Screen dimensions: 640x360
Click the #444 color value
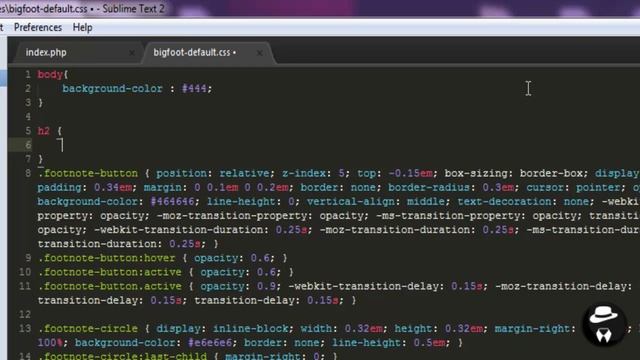[194, 89]
